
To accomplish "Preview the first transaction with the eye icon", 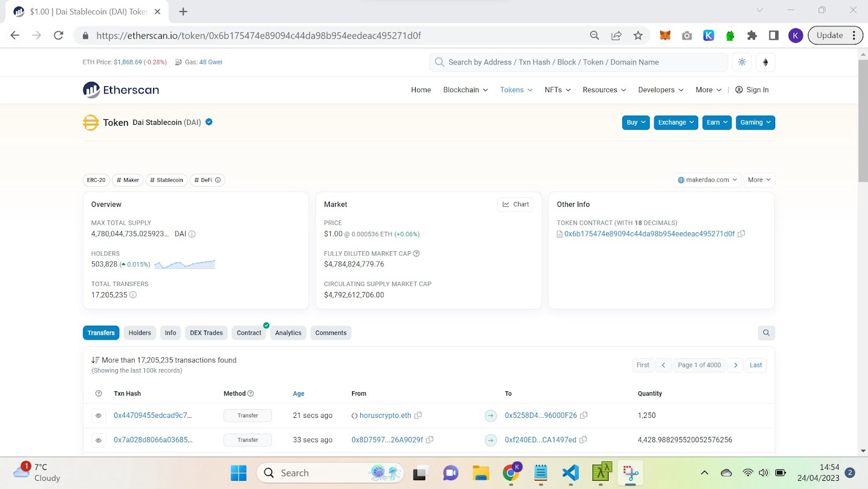I will [x=98, y=416].
